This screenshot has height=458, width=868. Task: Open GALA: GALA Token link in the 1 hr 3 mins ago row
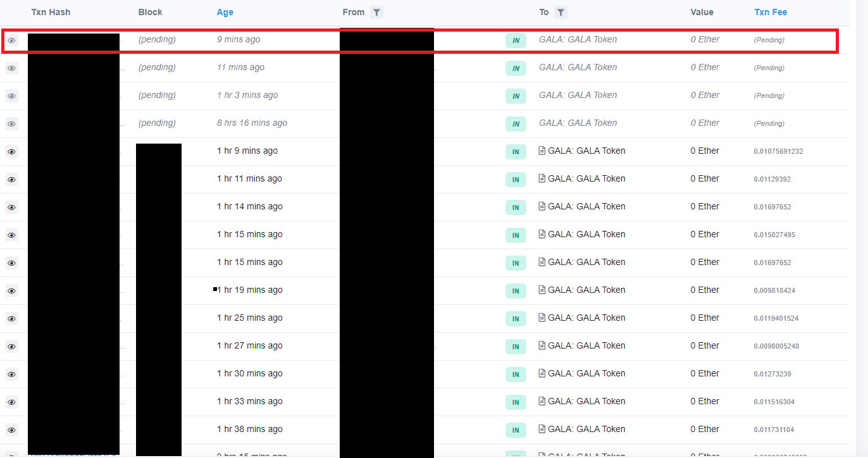coord(578,95)
